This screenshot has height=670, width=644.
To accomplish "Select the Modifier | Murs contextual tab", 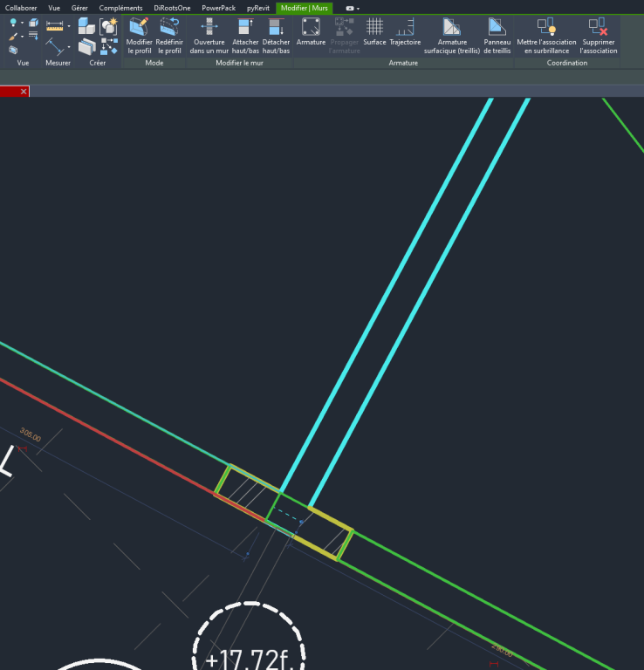I will coord(305,8).
